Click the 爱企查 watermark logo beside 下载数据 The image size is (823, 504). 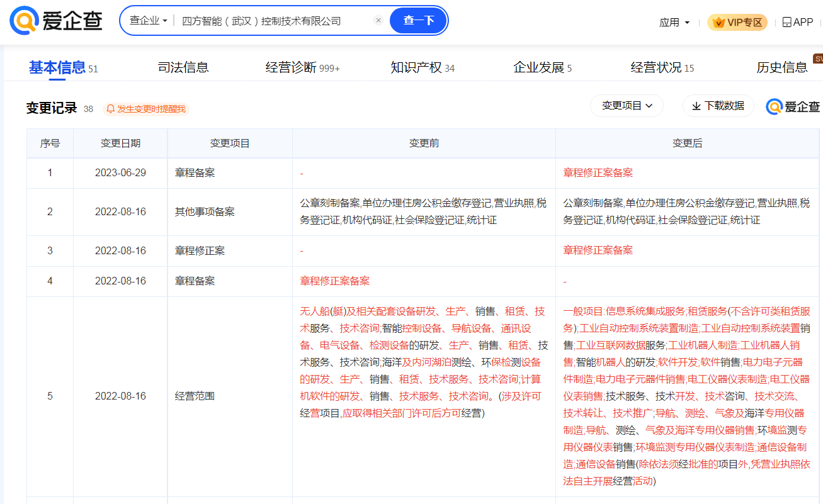[793, 106]
